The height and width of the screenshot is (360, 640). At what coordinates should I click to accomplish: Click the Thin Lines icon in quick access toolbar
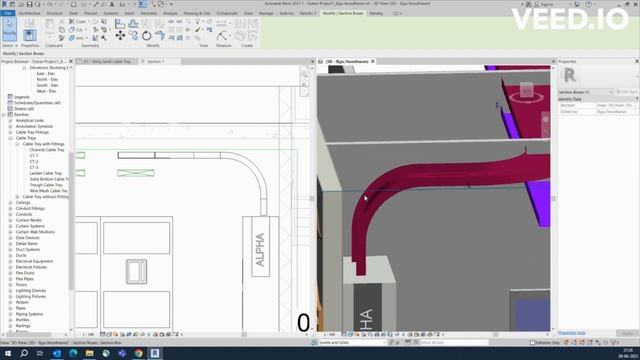click(x=142, y=4)
